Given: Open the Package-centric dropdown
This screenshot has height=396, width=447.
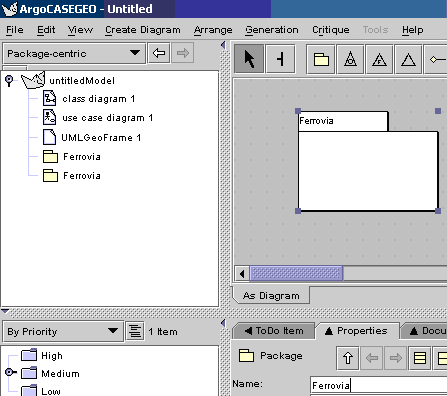Looking at the screenshot, I should click(74, 53).
